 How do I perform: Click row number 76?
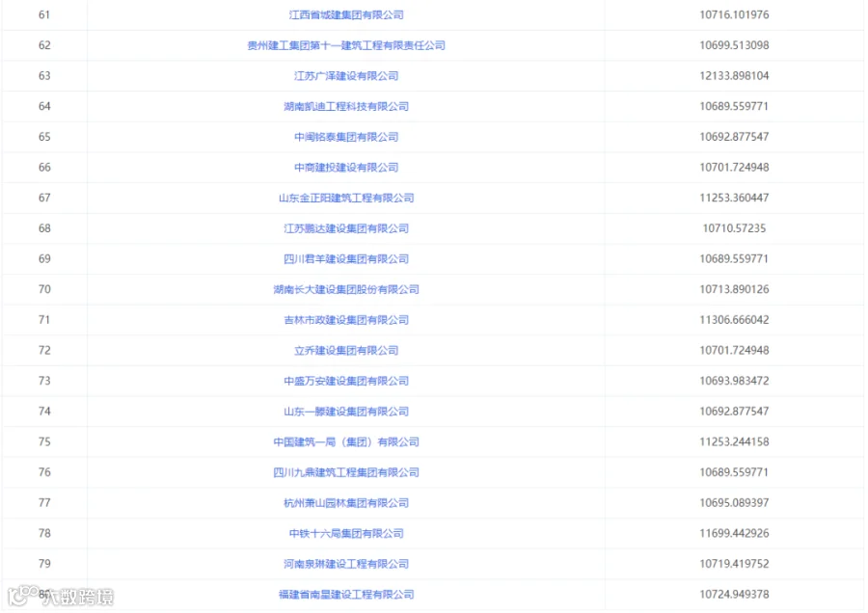pyautogui.click(x=44, y=472)
